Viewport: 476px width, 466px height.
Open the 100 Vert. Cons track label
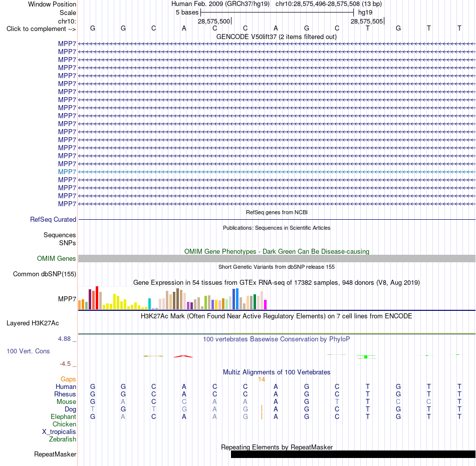pyautogui.click(x=28, y=351)
